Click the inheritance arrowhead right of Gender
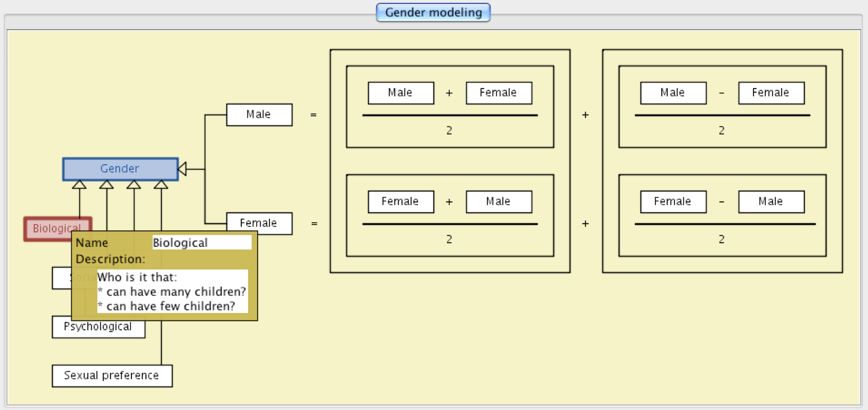Screen dimensions: 868x410 182,169
